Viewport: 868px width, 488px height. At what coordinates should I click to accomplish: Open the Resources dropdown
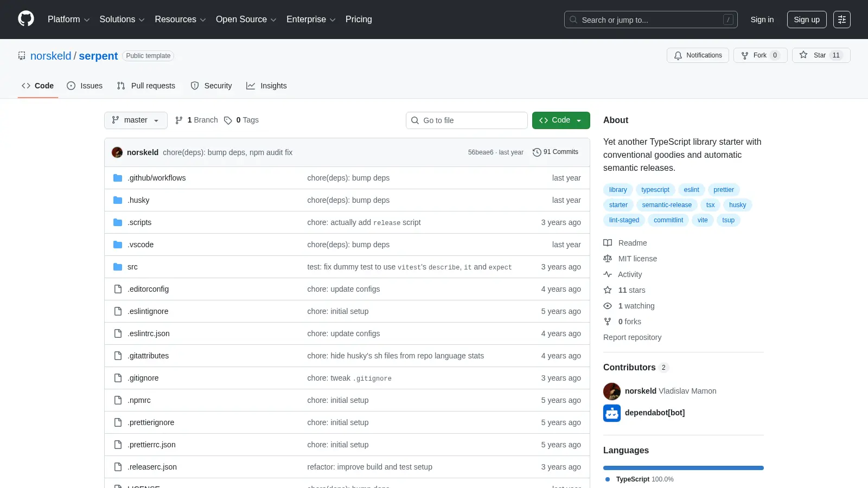point(180,20)
